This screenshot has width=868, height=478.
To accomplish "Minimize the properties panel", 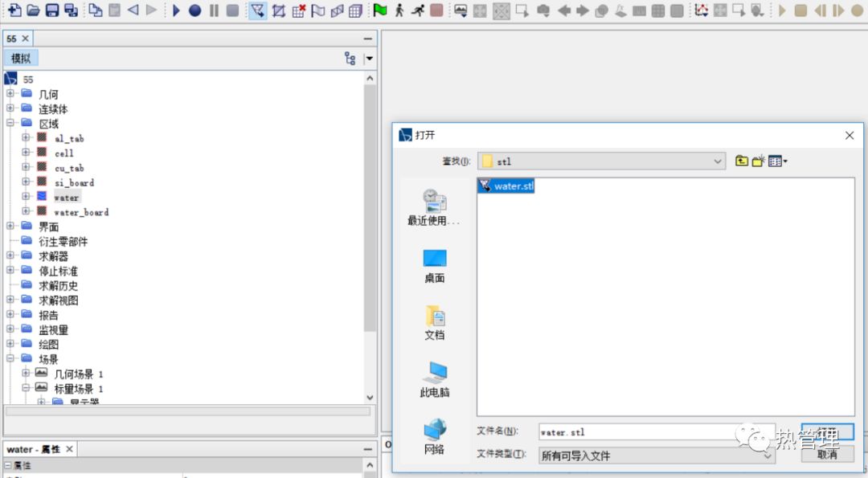I will 367,449.
